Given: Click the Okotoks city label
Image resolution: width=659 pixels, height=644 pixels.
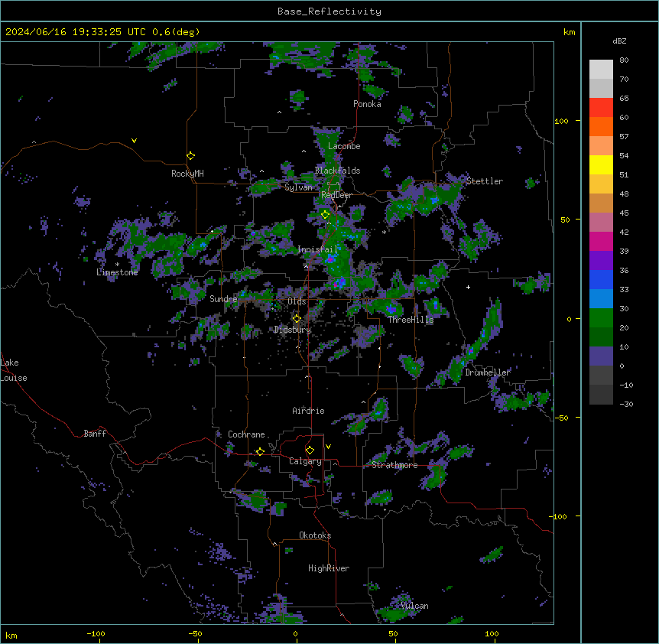Looking at the screenshot, I should click(x=315, y=535).
